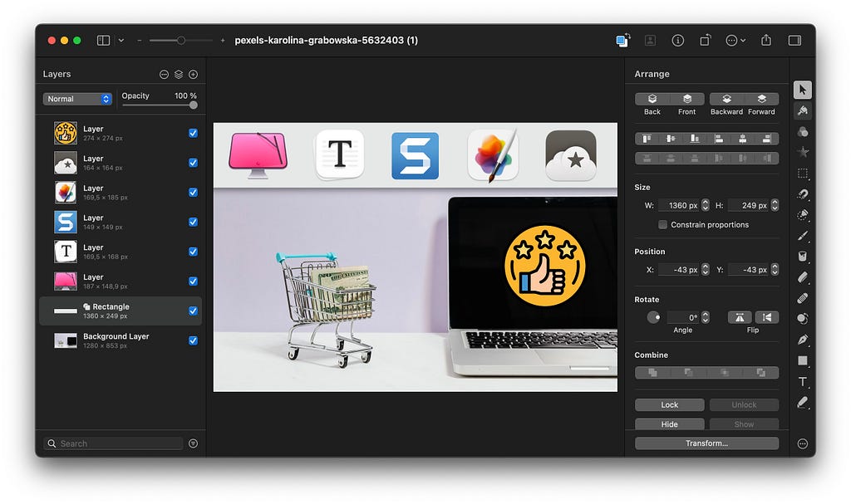Align left edges icon in Arrange panel

719,139
